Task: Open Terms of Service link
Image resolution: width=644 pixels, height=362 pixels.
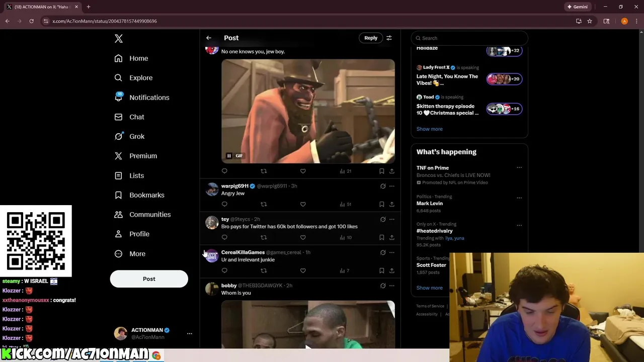Action: [430, 306]
